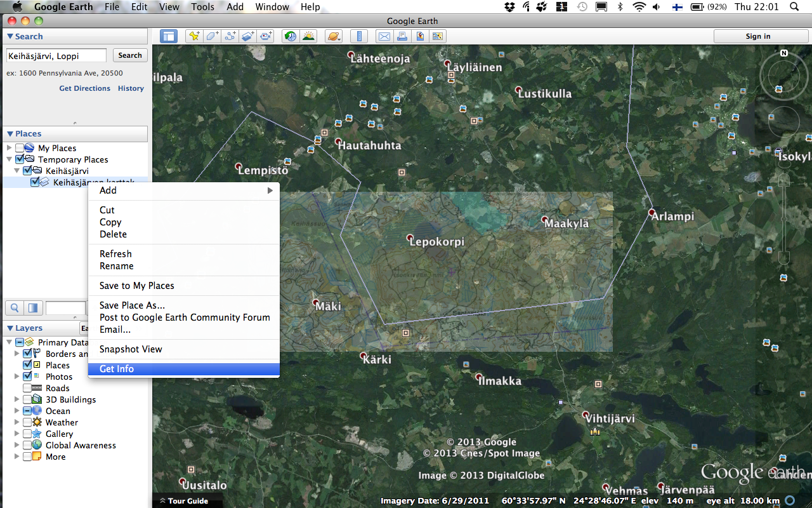Click the View in Google Maps icon
Viewport: 812px width, 508px height.
pos(420,36)
